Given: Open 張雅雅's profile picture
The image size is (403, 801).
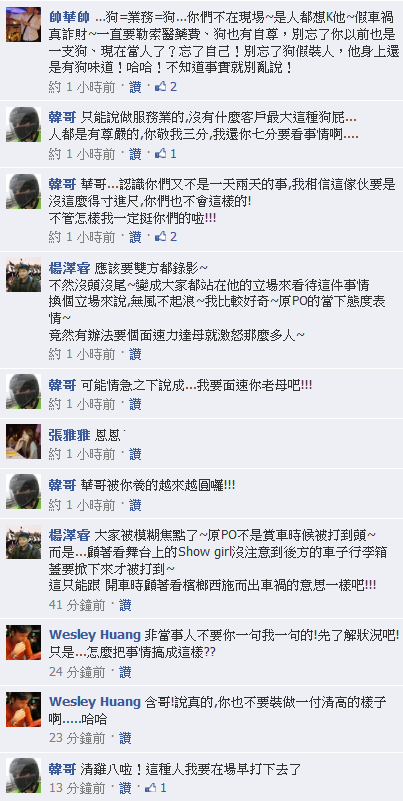Looking at the screenshot, I should pyautogui.click(x=23, y=441).
